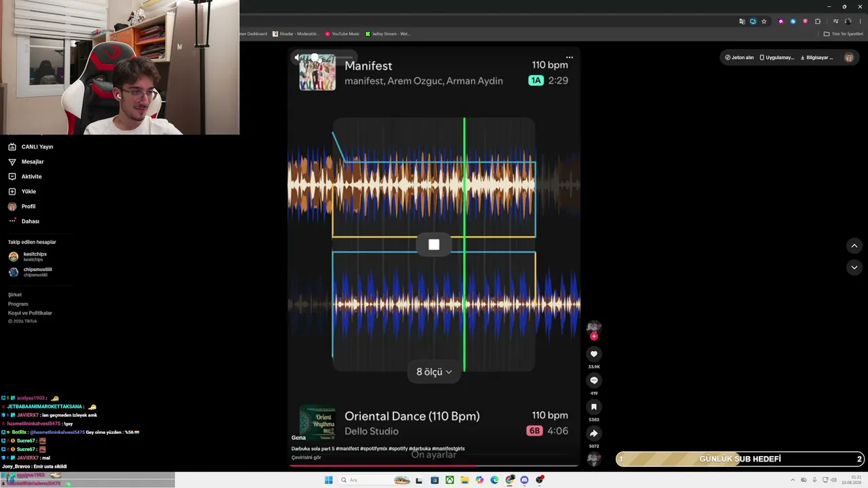Screen dimensions: 868x488
Task: Open chipsmustiiiii followed account
Action: 30,272
